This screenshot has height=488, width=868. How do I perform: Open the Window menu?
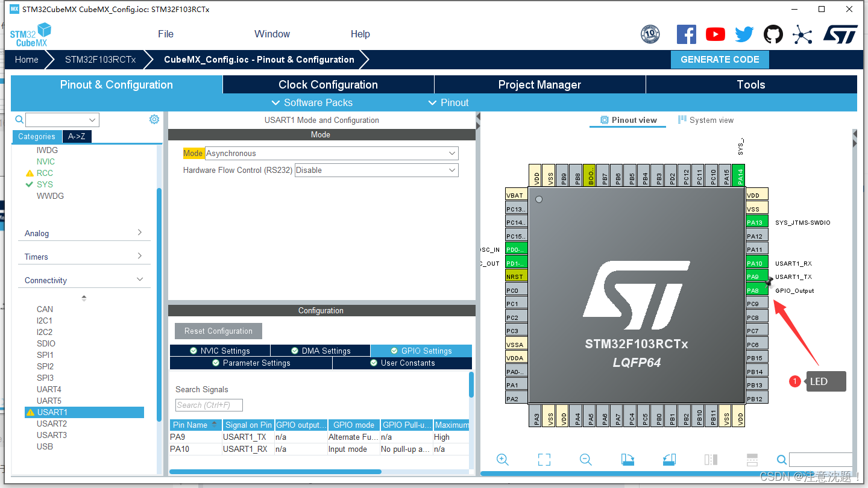point(272,34)
